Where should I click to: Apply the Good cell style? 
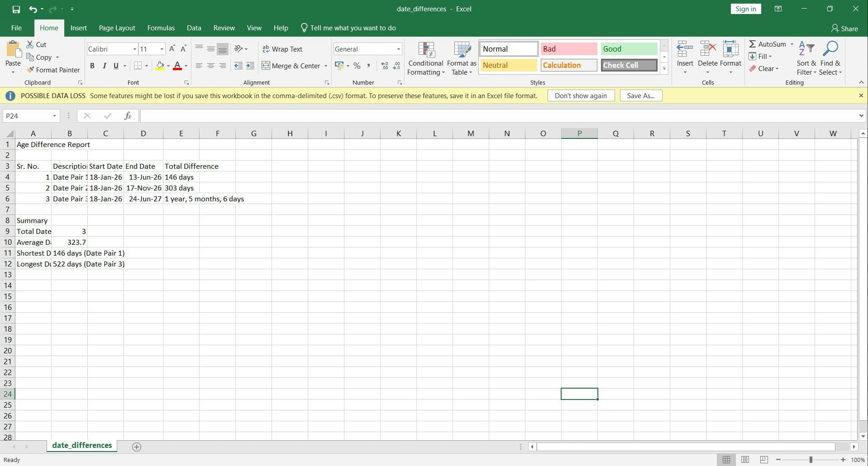pyautogui.click(x=629, y=48)
